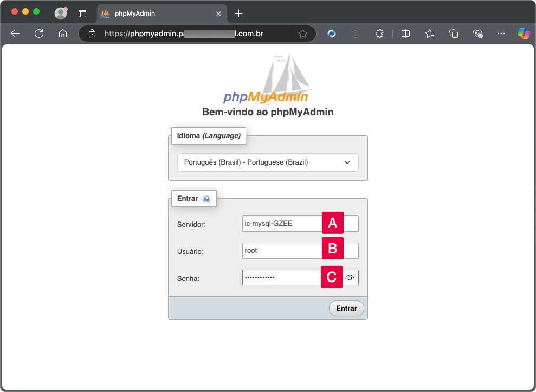The height and width of the screenshot is (392, 536).
Task: Show the password with the eye icon
Action: pos(350,278)
